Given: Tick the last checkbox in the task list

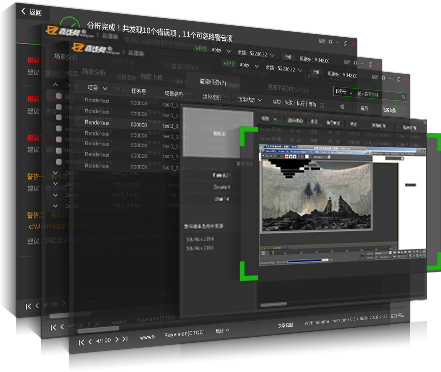Looking at the screenshot, I should click(x=59, y=162).
